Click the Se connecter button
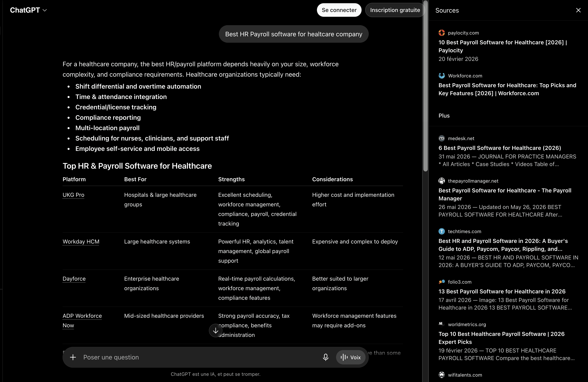This screenshot has height=382, width=588. (339, 10)
